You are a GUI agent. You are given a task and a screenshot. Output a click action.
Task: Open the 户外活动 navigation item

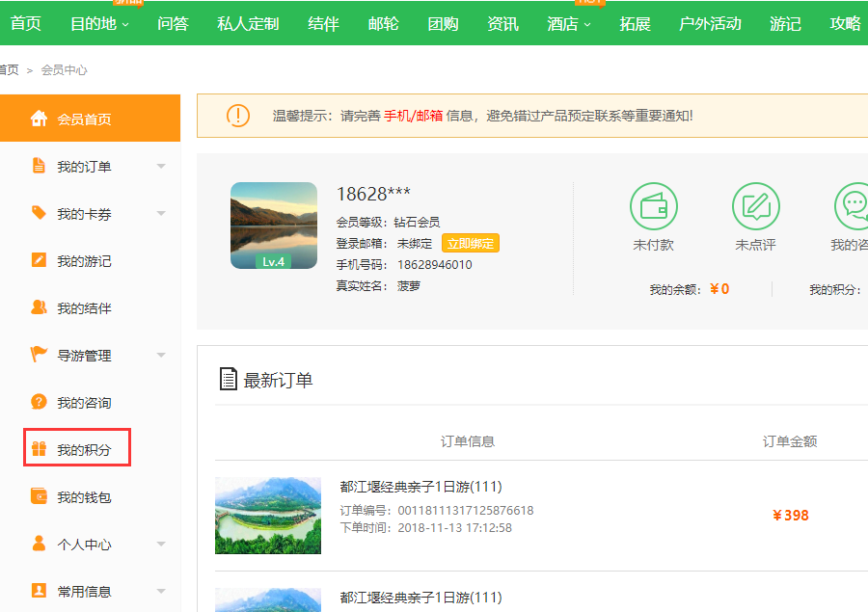click(x=710, y=24)
